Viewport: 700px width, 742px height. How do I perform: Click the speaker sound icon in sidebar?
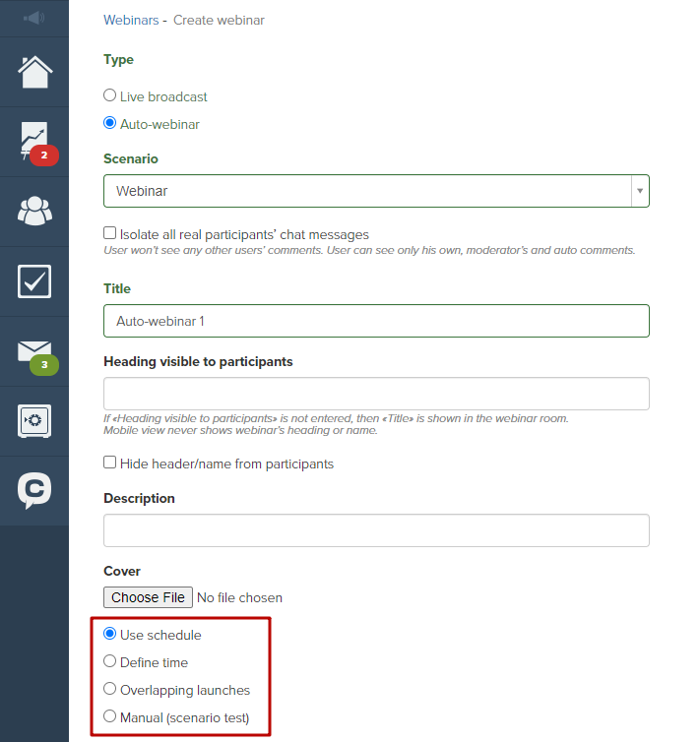pyautogui.click(x=34, y=18)
